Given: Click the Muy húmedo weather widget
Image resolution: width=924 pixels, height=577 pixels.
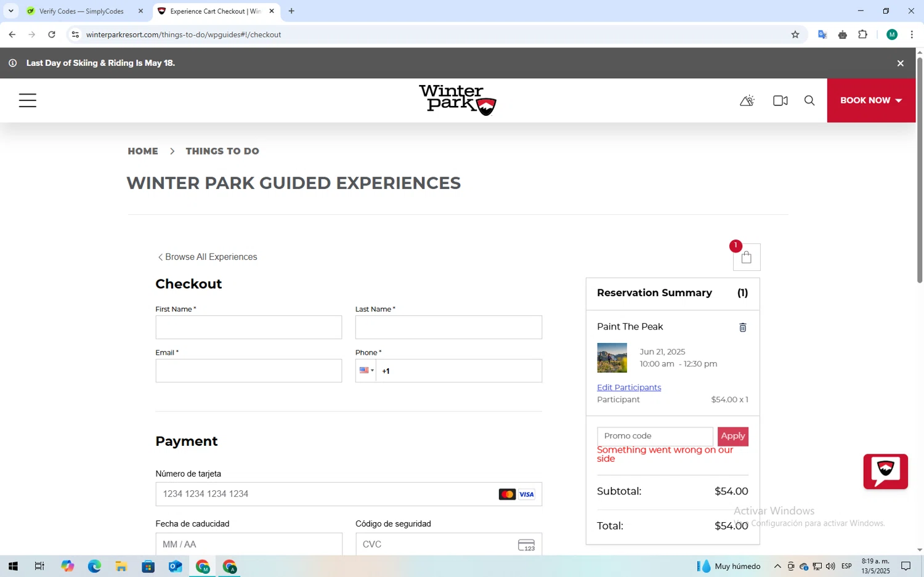Looking at the screenshot, I should [729, 567].
